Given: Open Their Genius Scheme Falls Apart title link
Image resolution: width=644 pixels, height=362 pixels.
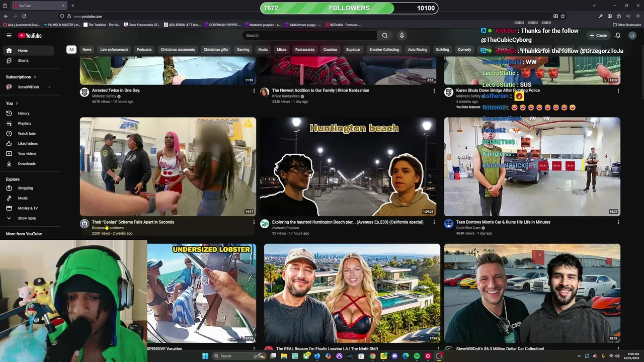Looking at the screenshot, I should coord(133,222).
